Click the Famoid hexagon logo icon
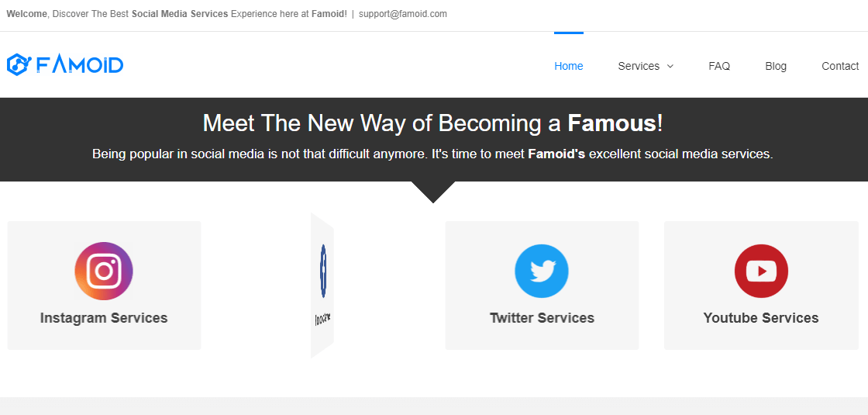 tap(19, 65)
